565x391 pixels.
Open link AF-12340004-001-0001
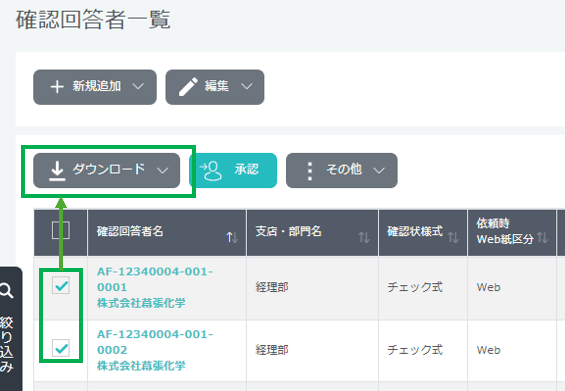[x=155, y=279]
